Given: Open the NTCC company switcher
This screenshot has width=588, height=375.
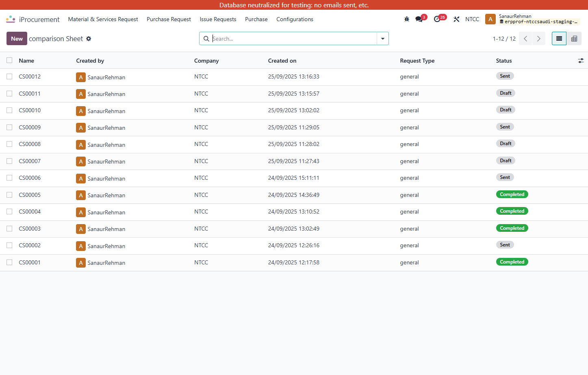Looking at the screenshot, I should pos(472,19).
